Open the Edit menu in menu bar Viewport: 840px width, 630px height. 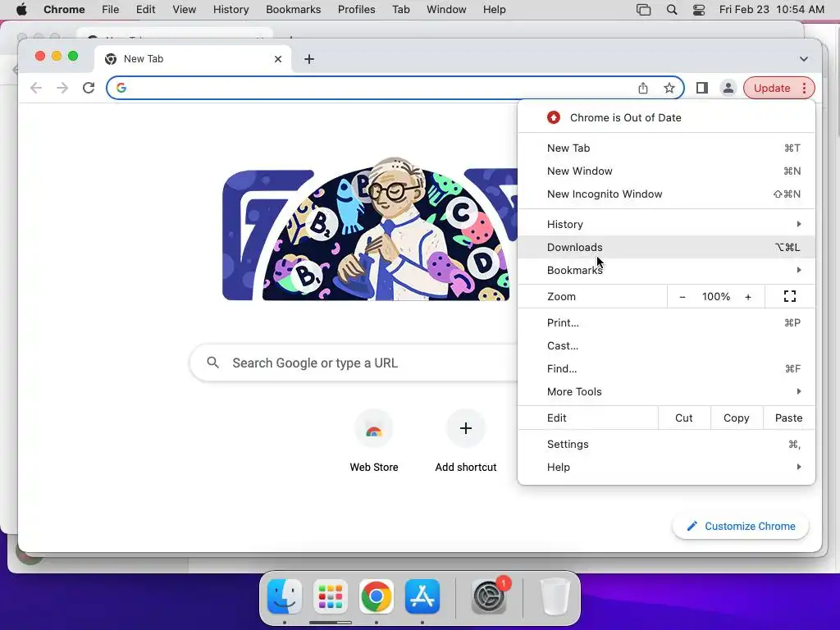click(x=146, y=10)
